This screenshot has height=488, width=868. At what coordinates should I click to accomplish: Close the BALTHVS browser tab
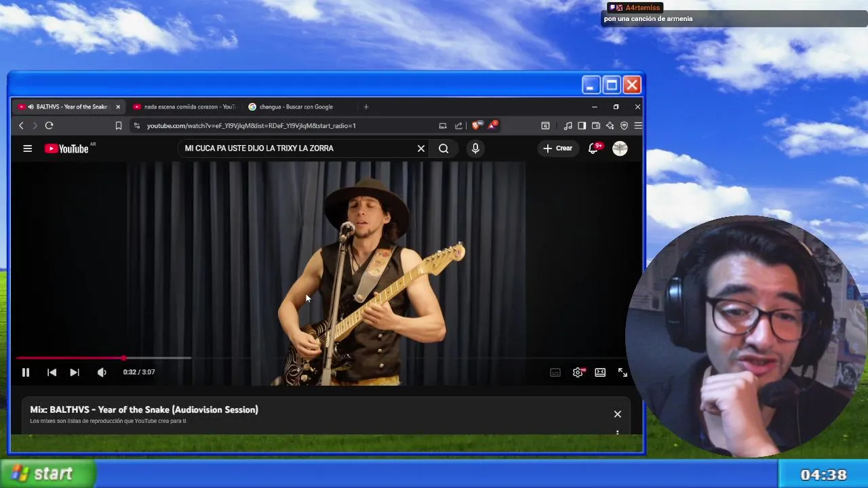[x=118, y=107]
